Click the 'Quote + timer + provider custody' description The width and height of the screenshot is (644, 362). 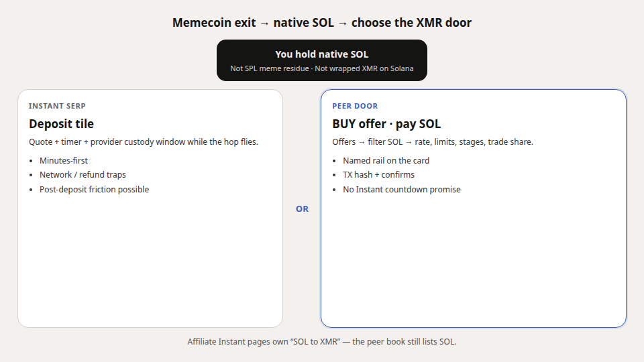(144, 142)
